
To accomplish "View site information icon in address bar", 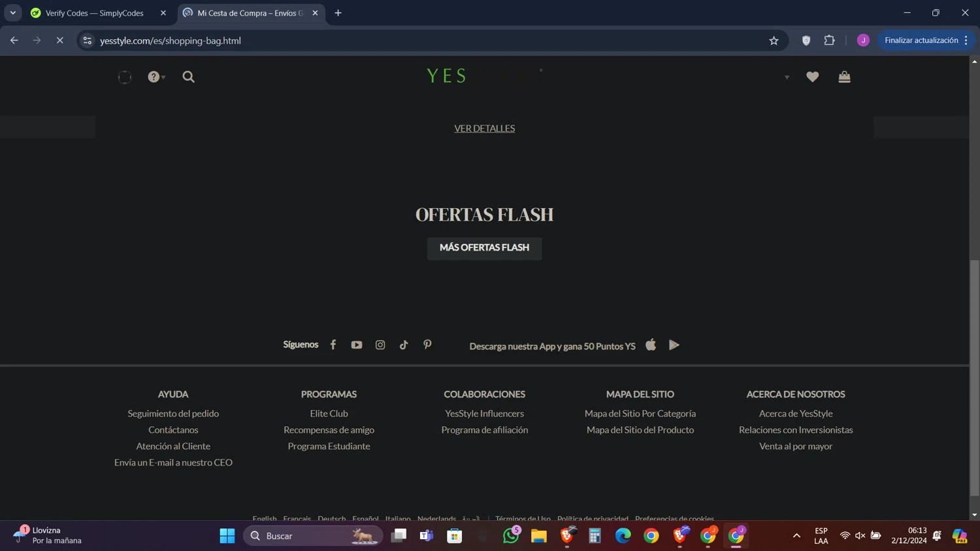I will click(88, 40).
